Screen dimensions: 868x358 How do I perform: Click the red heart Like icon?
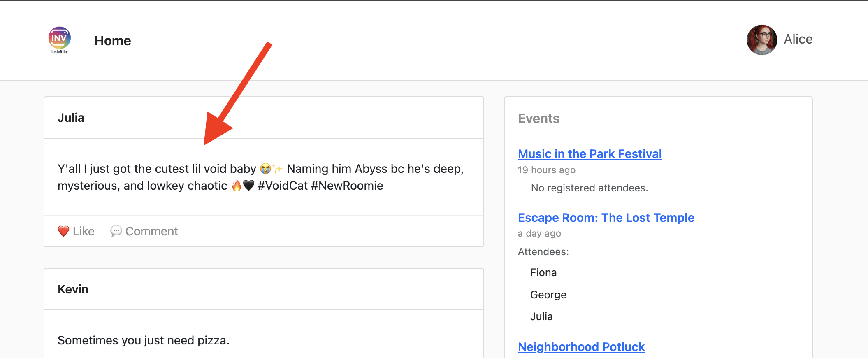point(63,231)
